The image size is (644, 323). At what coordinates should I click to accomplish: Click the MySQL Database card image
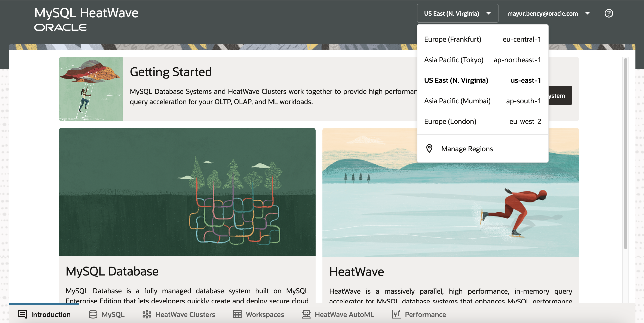point(187,192)
